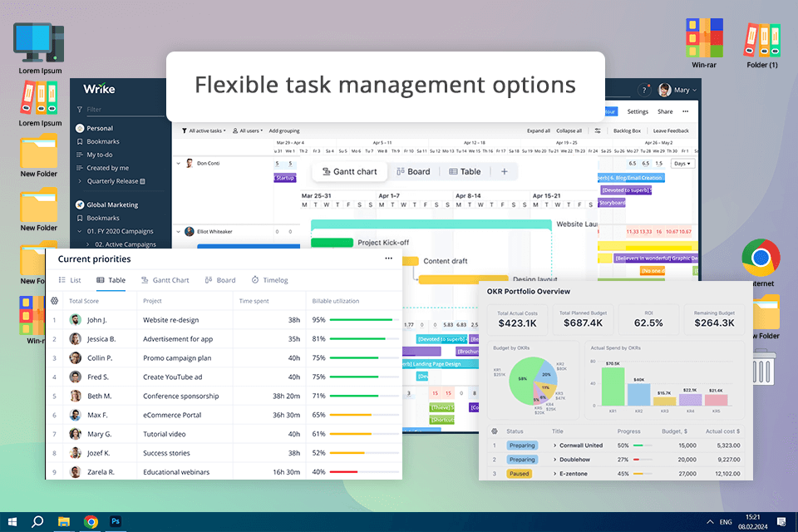Click Mary's profile avatar

click(664, 90)
